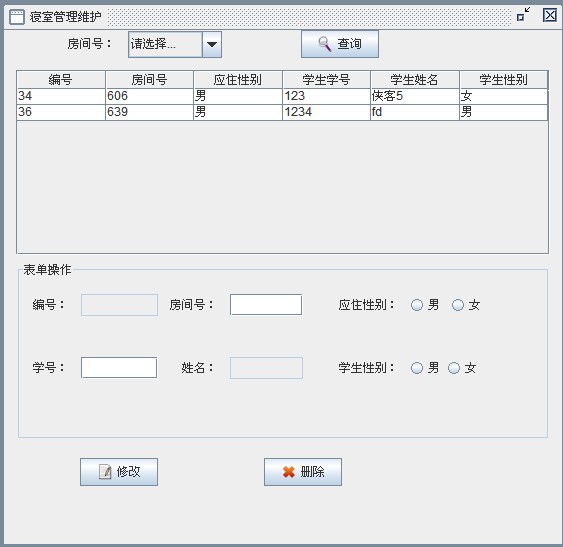563x547 pixels.
Task: Click the edit page icon on 修改 button
Action: [x=105, y=472]
